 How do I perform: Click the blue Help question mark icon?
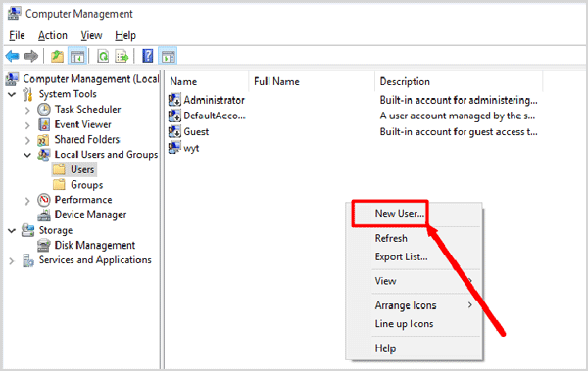(x=148, y=56)
